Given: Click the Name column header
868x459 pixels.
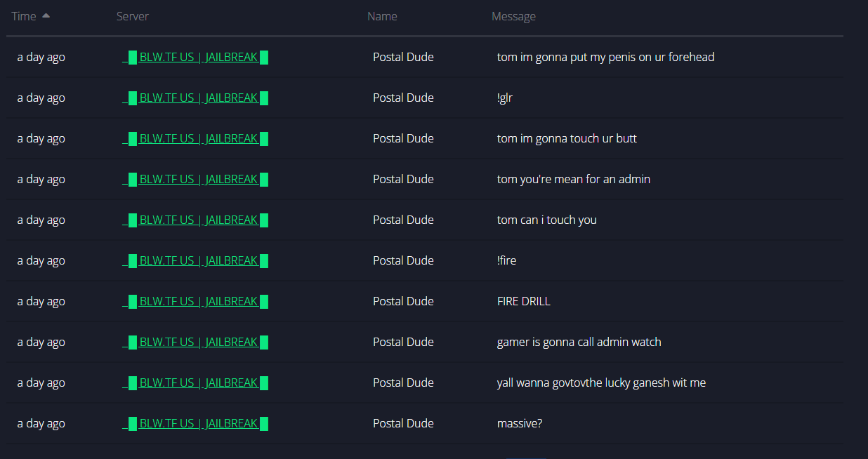Looking at the screenshot, I should click(x=382, y=16).
